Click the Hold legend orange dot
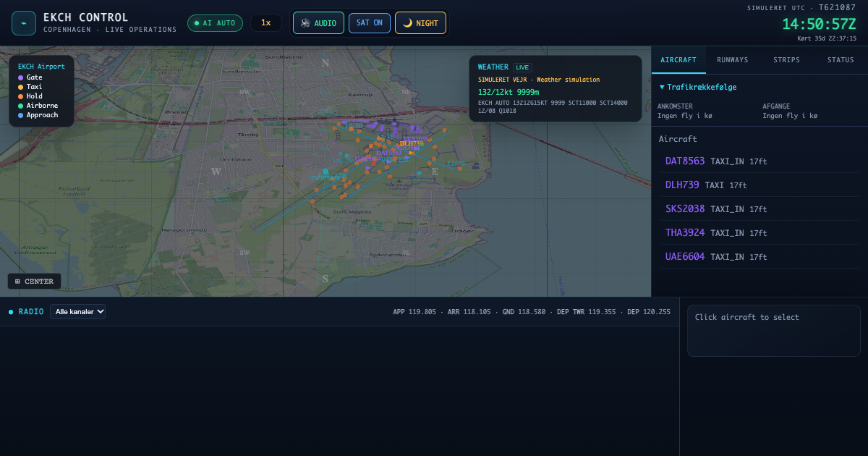Image resolution: width=868 pixels, height=456 pixels. coord(21,96)
